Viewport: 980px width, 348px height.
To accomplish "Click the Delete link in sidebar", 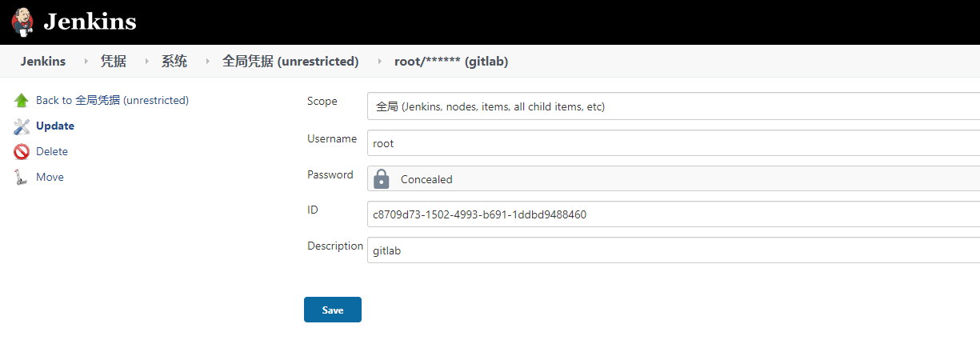I will pyautogui.click(x=52, y=152).
